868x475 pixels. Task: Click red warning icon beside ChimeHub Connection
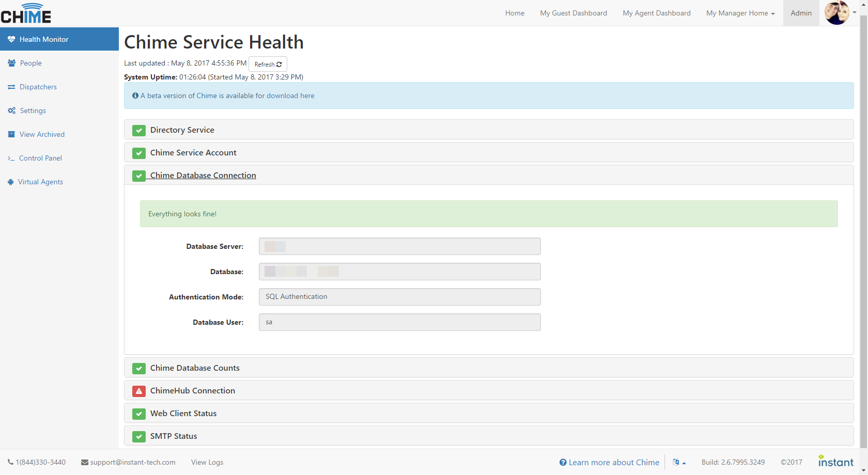pyautogui.click(x=139, y=391)
